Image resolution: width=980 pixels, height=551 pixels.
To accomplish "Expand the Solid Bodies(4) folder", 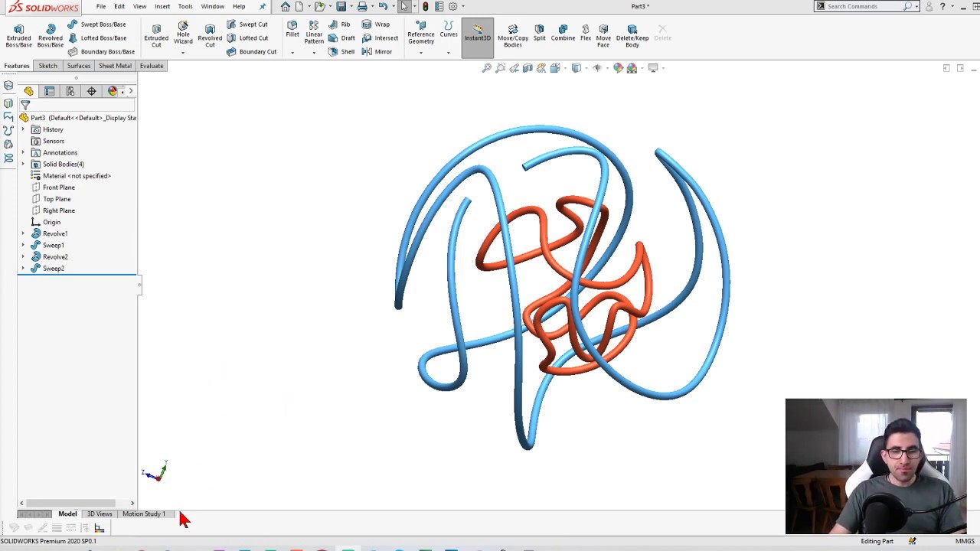I will (23, 165).
